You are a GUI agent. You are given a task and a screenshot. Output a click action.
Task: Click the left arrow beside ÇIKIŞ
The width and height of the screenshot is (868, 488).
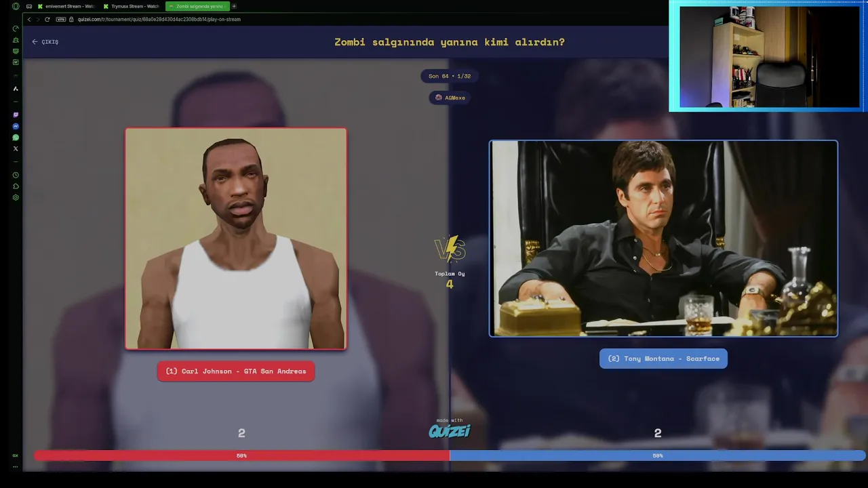[x=35, y=42]
